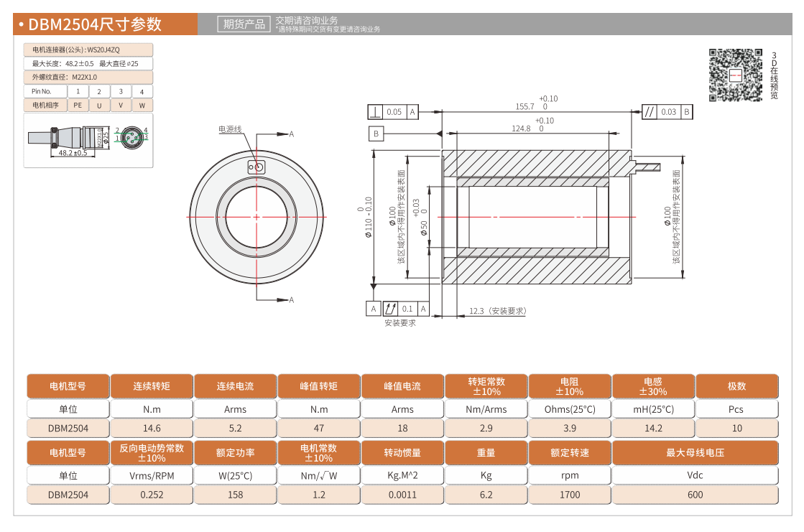Click the datum B label box
804x532 pixels.
point(376,134)
